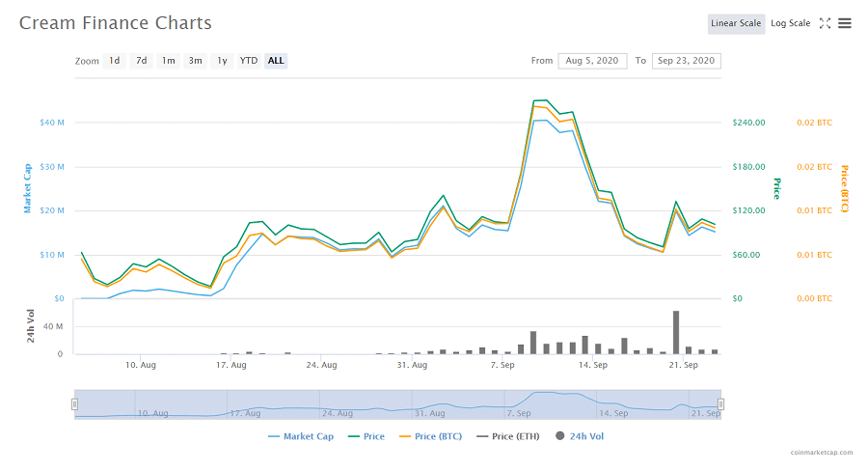Open the hamburger chart menu
868x471 pixels.
coord(845,23)
